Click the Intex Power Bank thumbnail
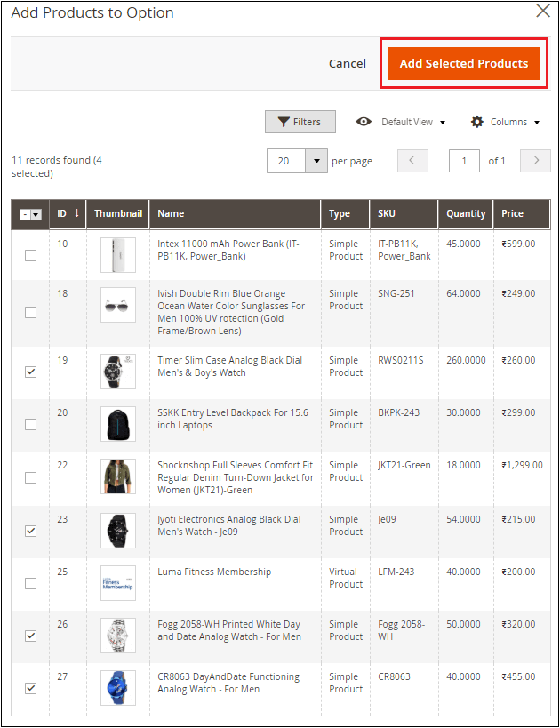Image resolution: width=560 pixels, height=728 pixels. (x=118, y=255)
